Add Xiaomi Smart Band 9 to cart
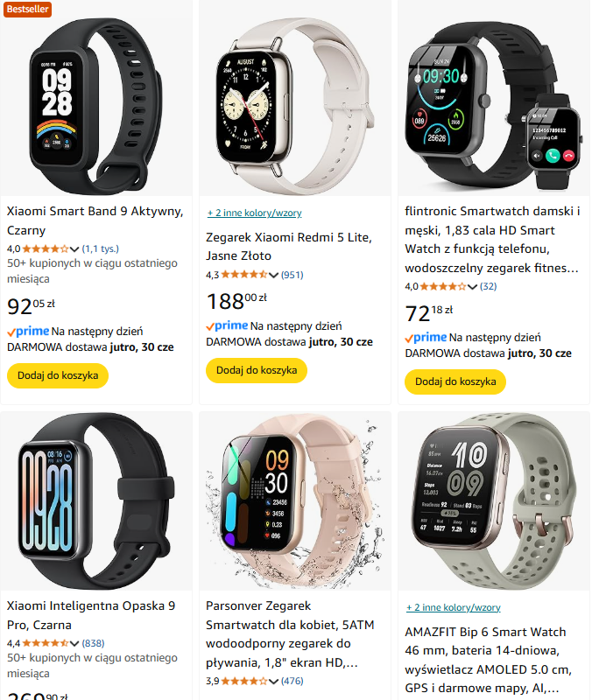 point(58,375)
